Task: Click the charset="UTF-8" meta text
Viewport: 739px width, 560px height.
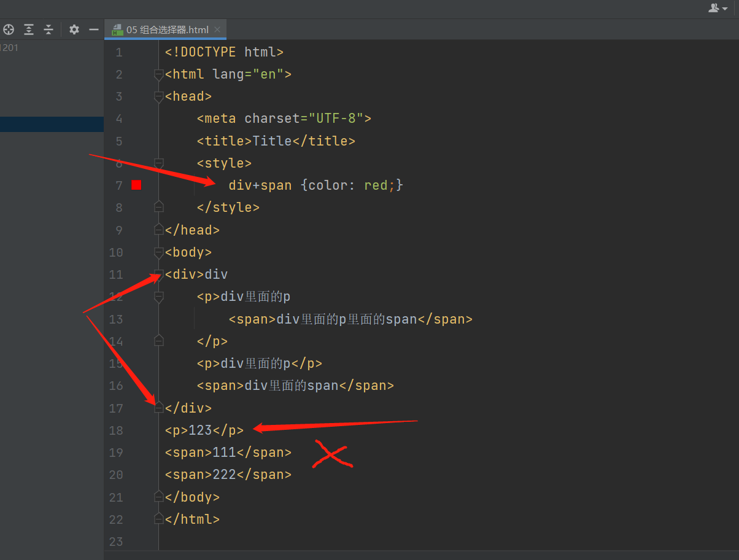Action: [x=304, y=119]
